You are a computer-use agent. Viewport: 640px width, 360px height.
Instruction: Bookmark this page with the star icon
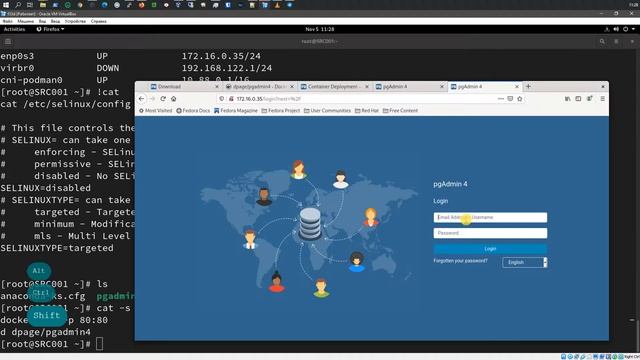520,99
